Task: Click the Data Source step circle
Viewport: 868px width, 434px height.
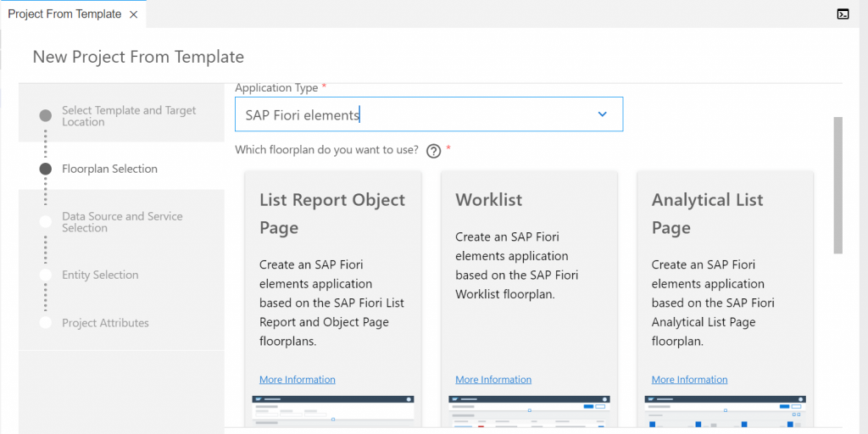Action: tap(46, 222)
